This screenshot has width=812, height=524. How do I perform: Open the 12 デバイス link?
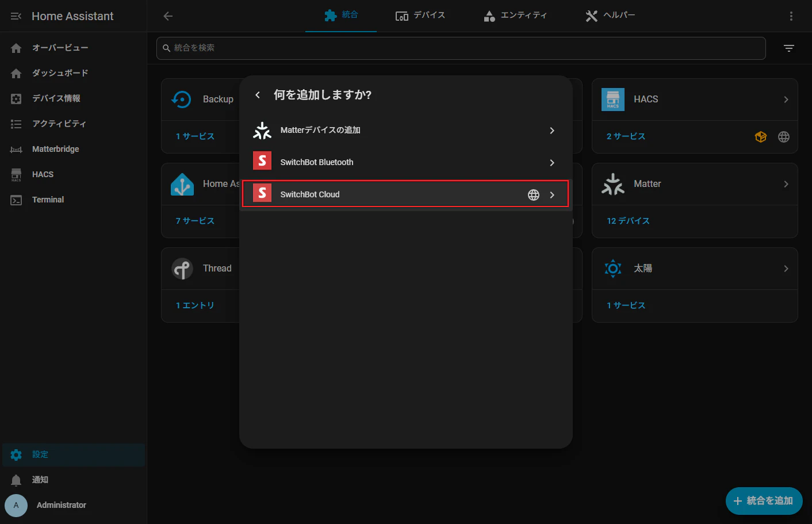[x=628, y=221]
